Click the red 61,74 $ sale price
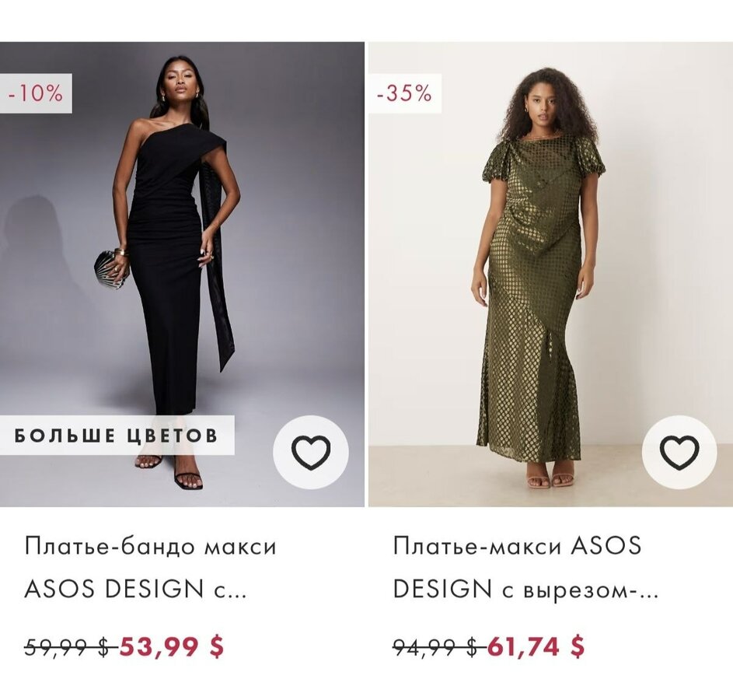The width and height of the screenshot is (733, 700). 536,646
